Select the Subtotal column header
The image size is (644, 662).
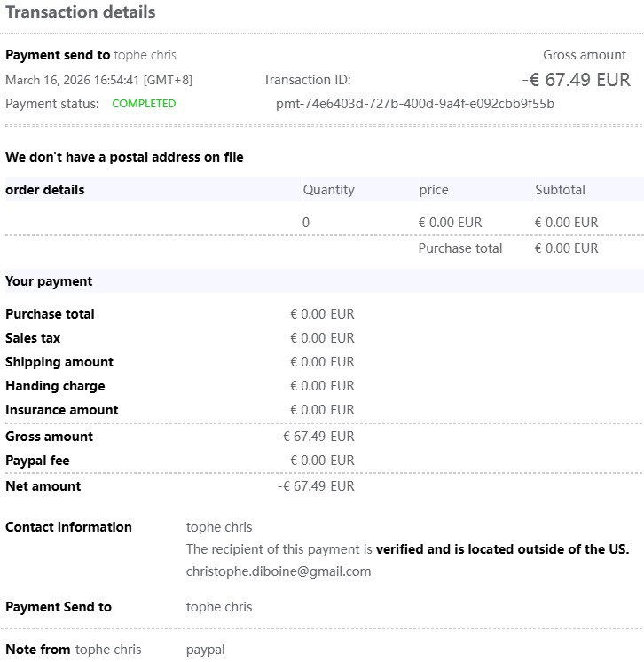(x=560, y=190)
